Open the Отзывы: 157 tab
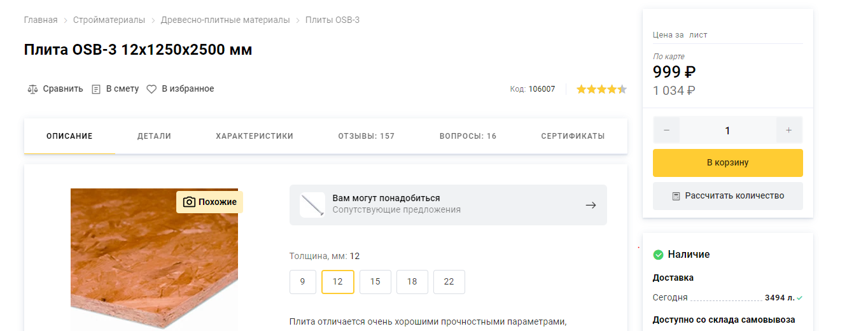Image resolution: width=868 pixels, height=331 pixels. (x=366, y=136)
